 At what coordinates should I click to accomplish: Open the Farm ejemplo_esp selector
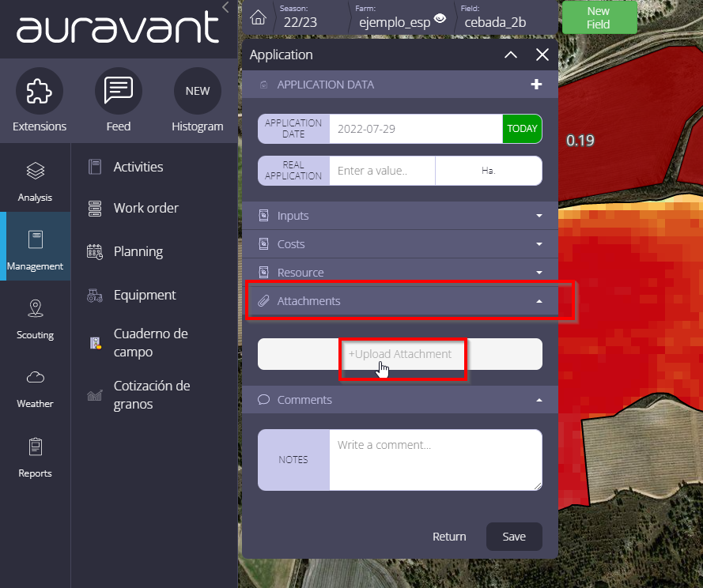pyautogui.click(x=395, y=17)
